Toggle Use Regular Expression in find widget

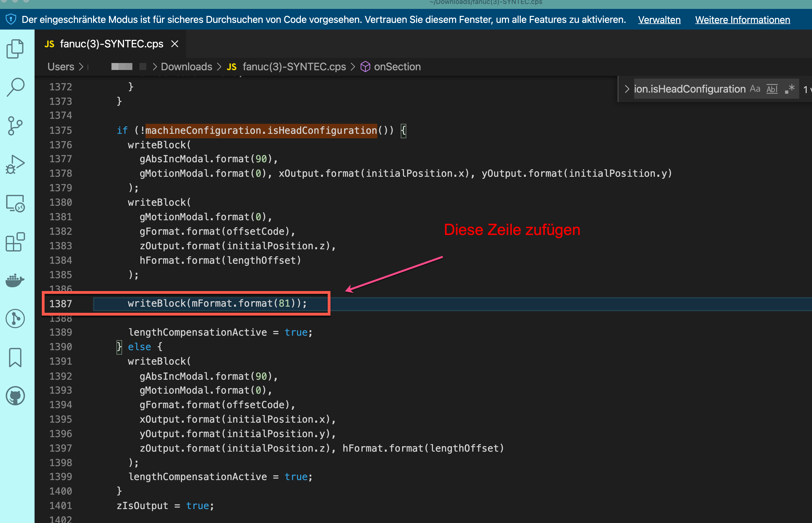(x=790, y=89)
